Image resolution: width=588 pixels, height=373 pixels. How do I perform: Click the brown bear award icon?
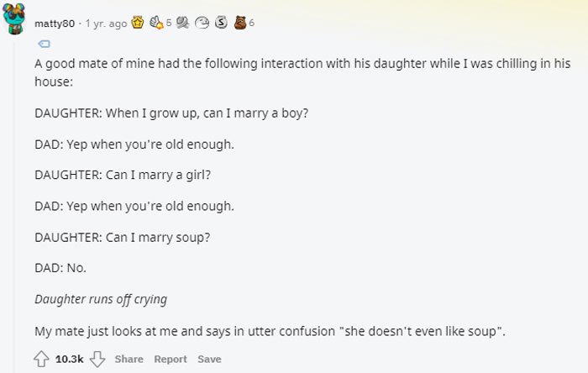[x=240, y=24]
